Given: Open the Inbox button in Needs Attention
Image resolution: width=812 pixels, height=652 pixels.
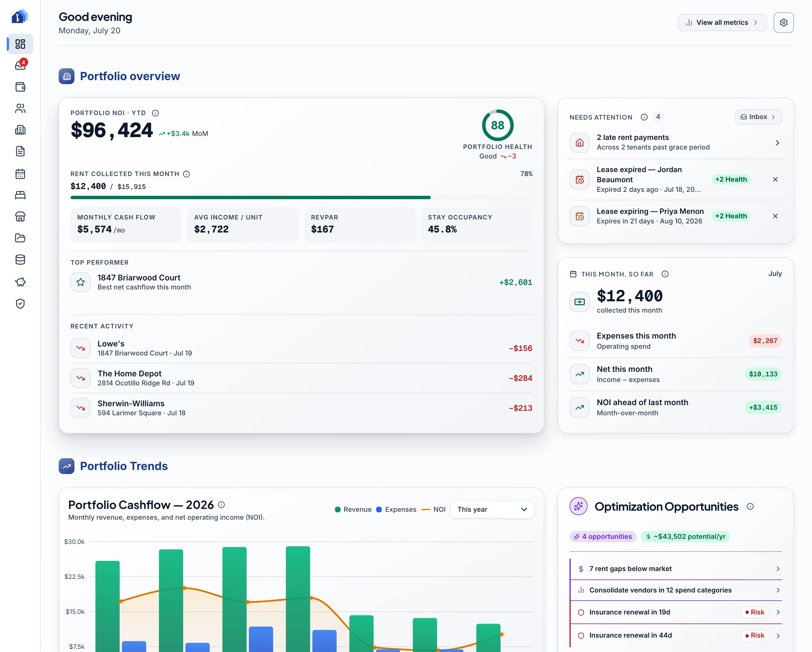Looking at the screenshot, I should 758,117.
